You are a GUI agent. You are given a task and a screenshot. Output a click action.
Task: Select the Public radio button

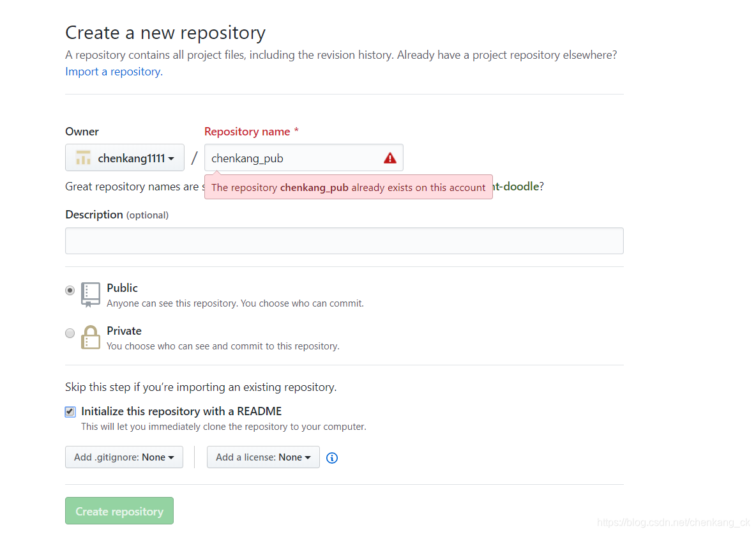pyautogui.click(x=70, y=291)
